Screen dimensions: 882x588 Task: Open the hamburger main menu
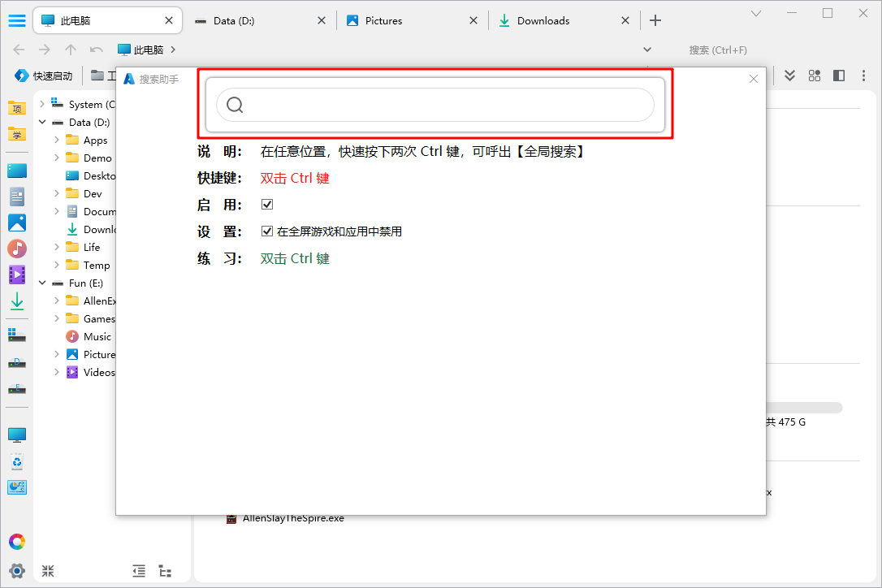click(x=16, y=21)
